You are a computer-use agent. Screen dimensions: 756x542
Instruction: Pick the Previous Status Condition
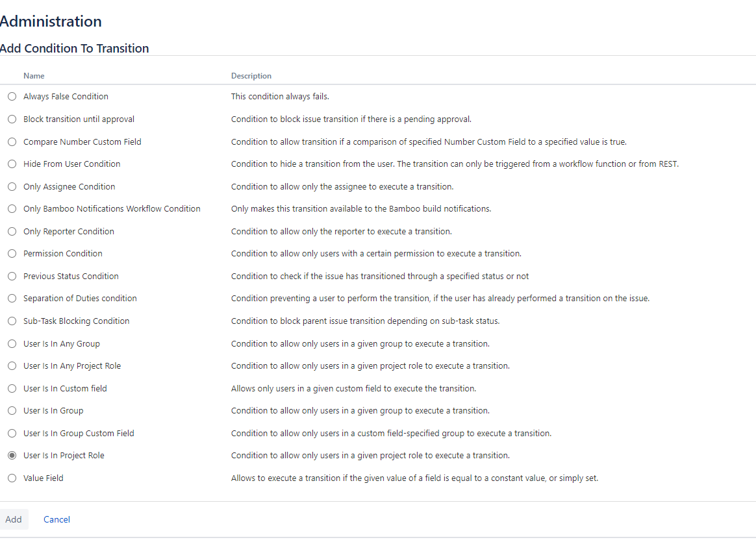tap(12, 276)
